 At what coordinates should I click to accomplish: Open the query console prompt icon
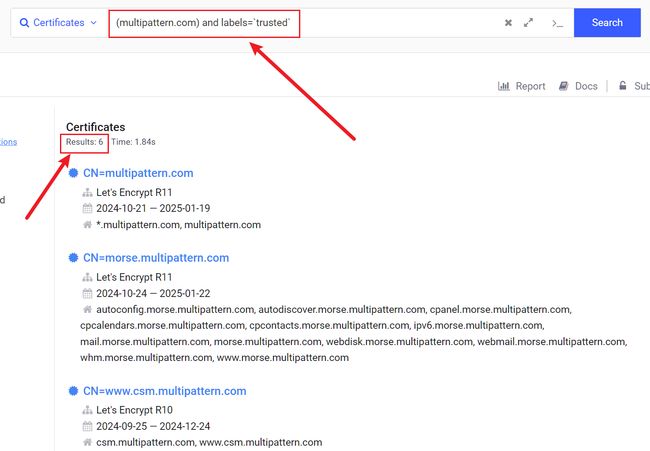557,23
